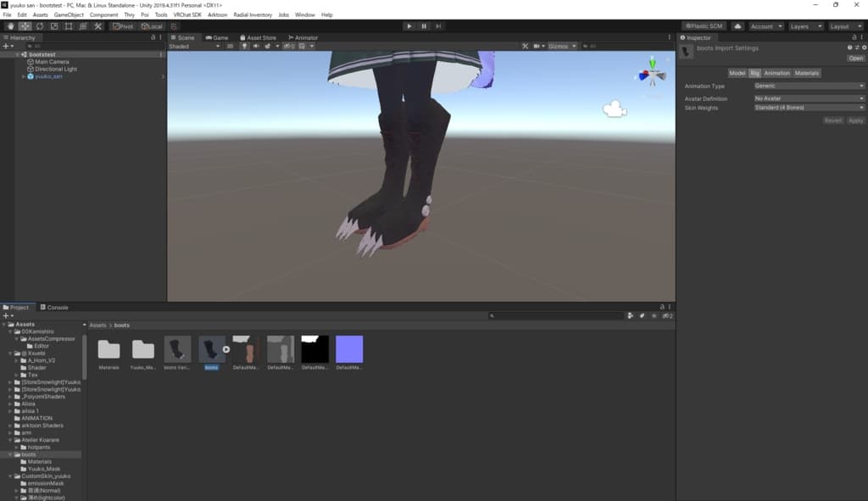The image size is (868, 501).
Task: Switch to the Console tab
Action: coord(58,307)
